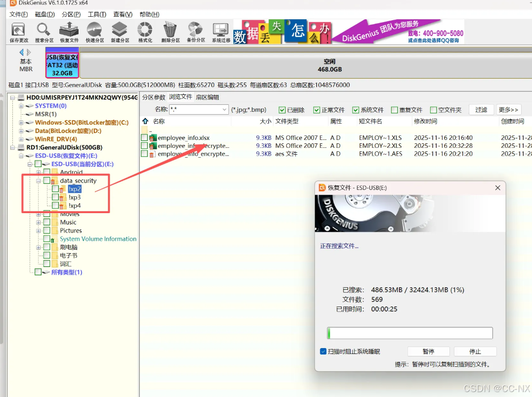Close the Recover Files dialog
Image resolution: width=532 pixels, height=397 pixels.
(498, 188)
